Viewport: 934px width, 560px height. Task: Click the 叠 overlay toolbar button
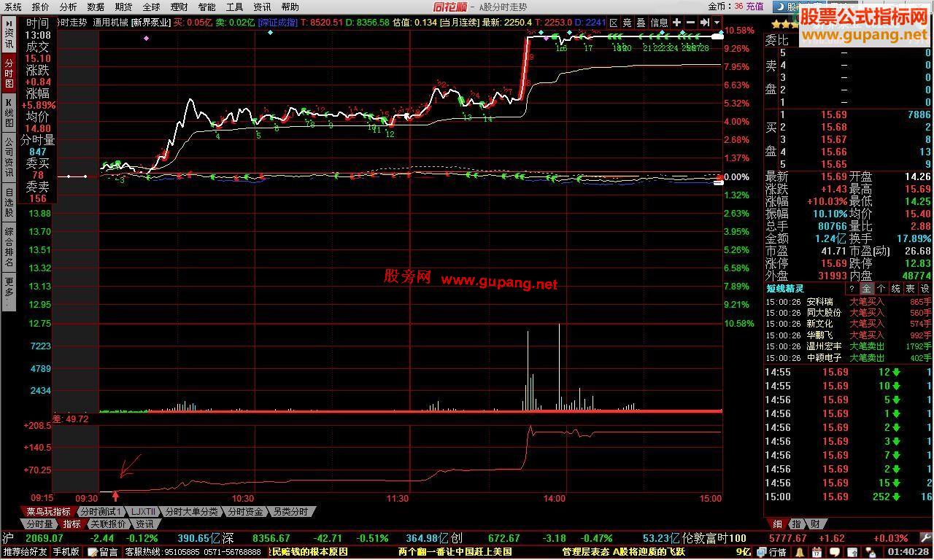click(x=641, y=23)
